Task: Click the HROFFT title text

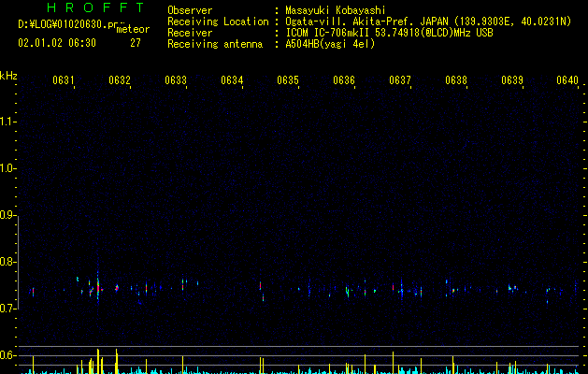Action: 95,7
